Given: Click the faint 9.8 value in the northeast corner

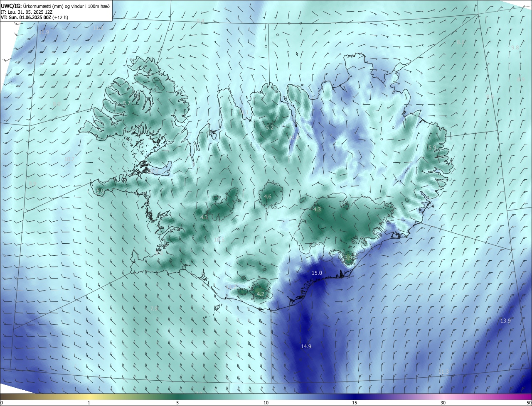Looking at the screenshot, I should 515,47.
